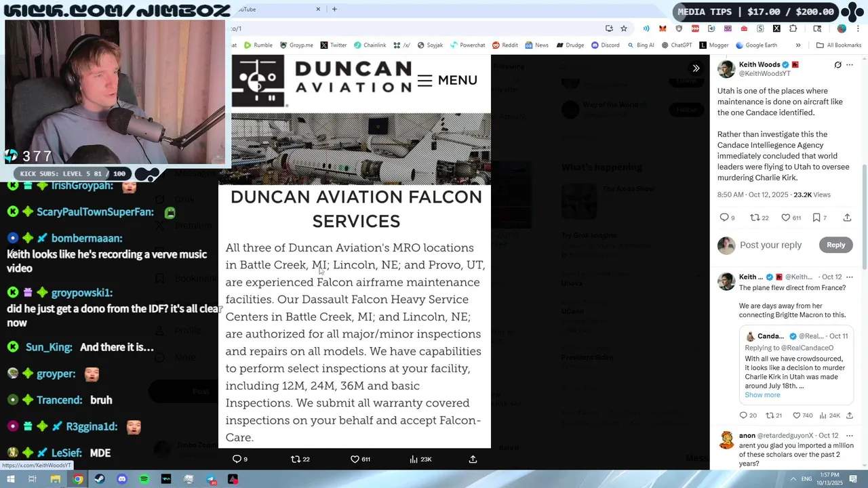The width and height of the screenshot is (868, 488).
Task: Open the News bookmark
Action: coord(536,45)
